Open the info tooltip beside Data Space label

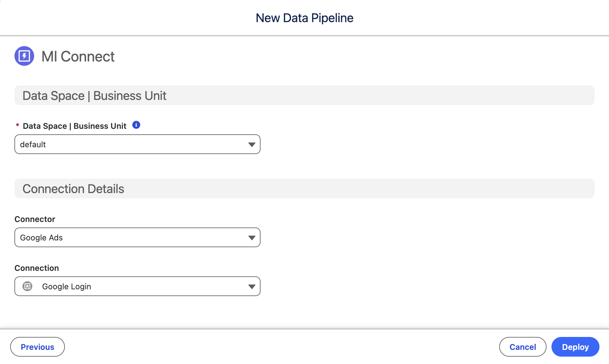[136, 125]
